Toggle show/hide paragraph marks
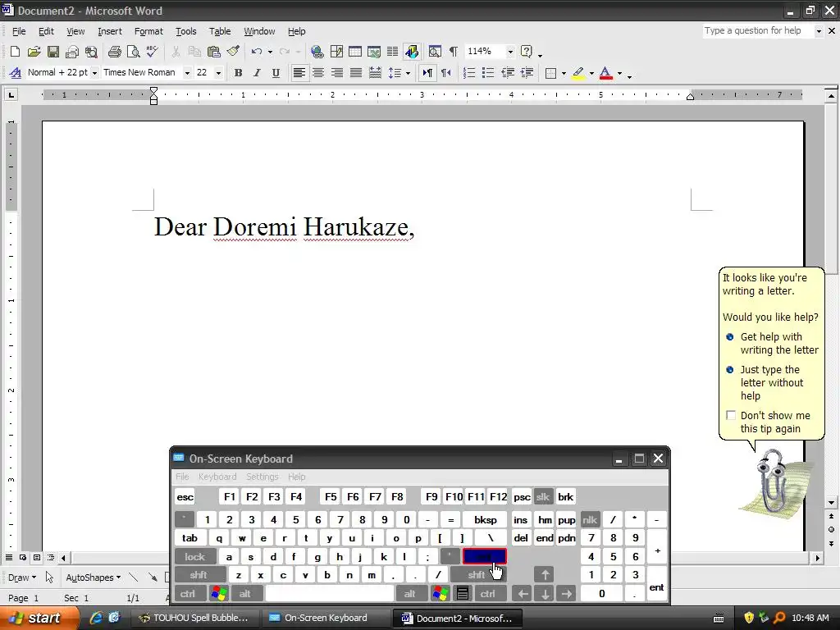 [453, 52]
